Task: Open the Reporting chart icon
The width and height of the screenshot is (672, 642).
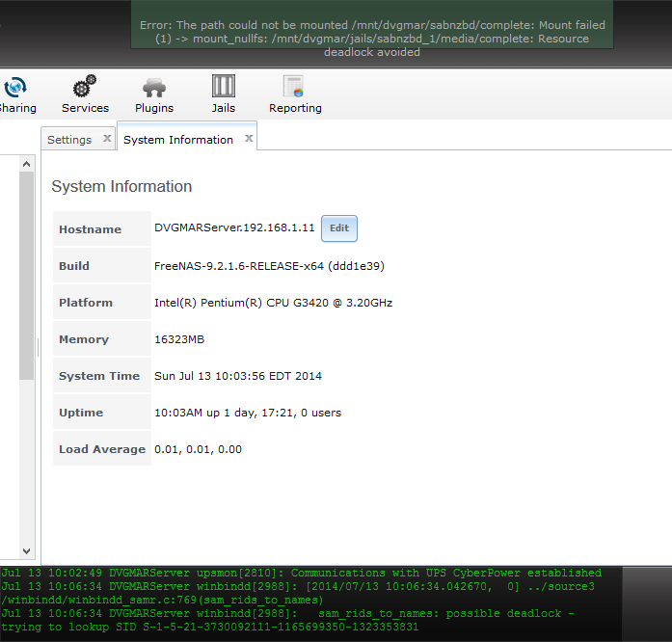Action: 295,89
